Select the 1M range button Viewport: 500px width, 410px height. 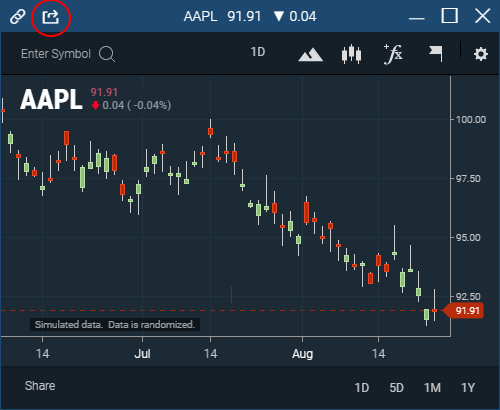(432, 388)
